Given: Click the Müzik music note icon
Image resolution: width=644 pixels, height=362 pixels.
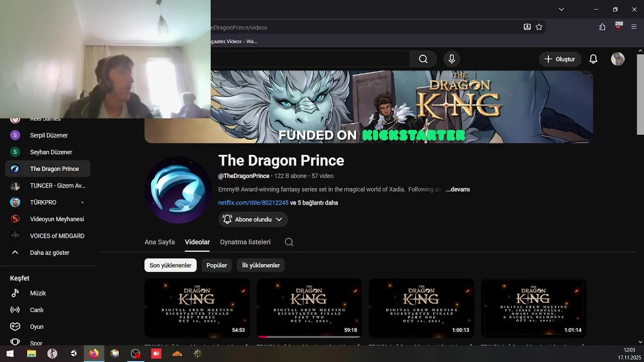Looking at the screenshot, I should point(15,293).
